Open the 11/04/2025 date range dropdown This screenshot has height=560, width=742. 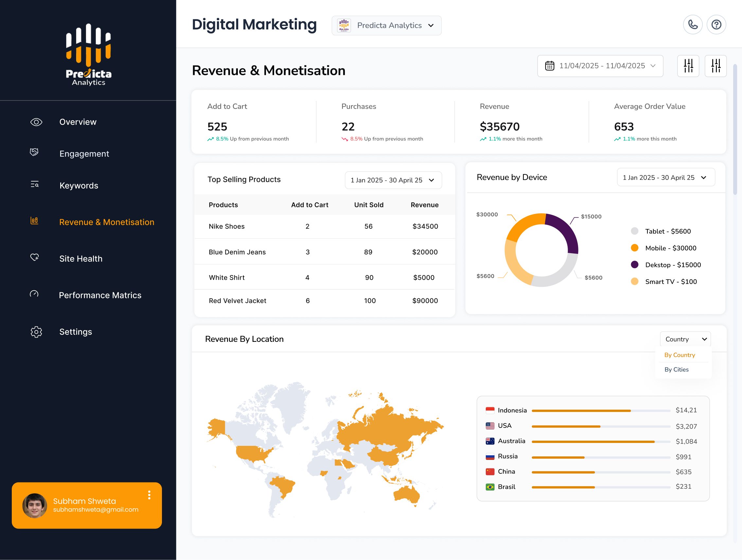(600, 66)
